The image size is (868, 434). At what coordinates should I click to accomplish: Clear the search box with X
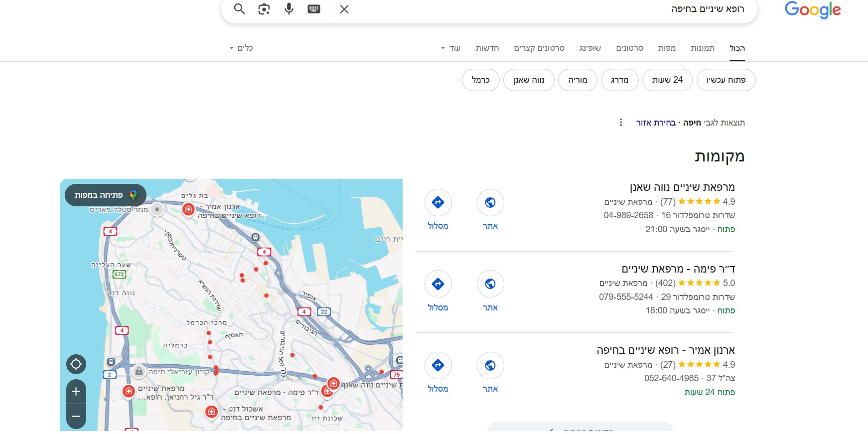344,9
